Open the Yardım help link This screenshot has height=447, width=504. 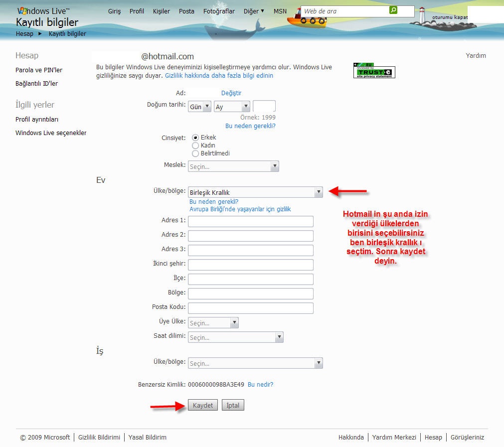click(476, 56)
